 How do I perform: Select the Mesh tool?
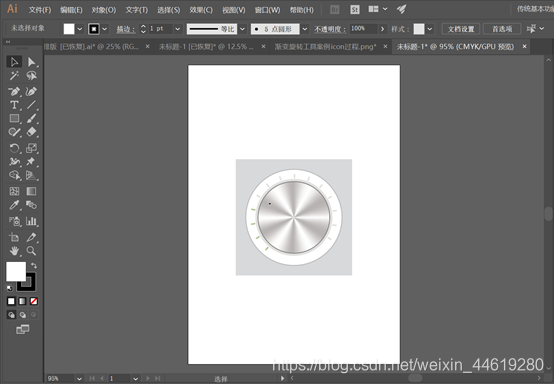14,191
